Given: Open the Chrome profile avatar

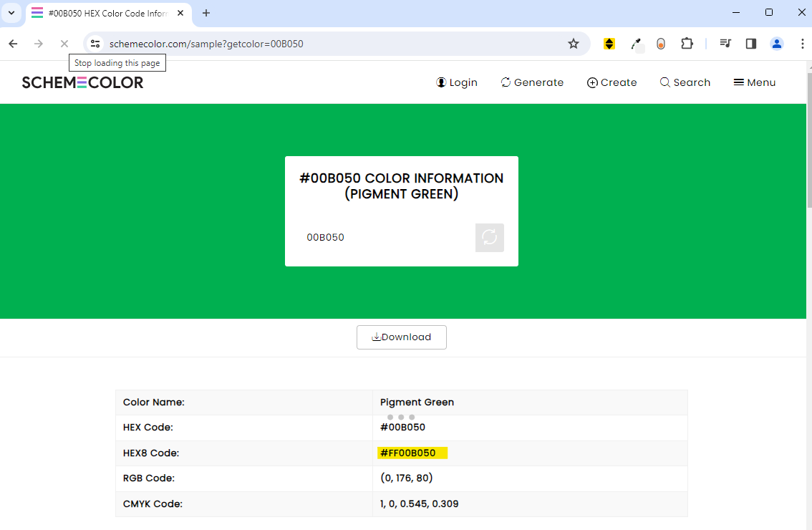Looking at the screenshot, I should click(777, 44).
